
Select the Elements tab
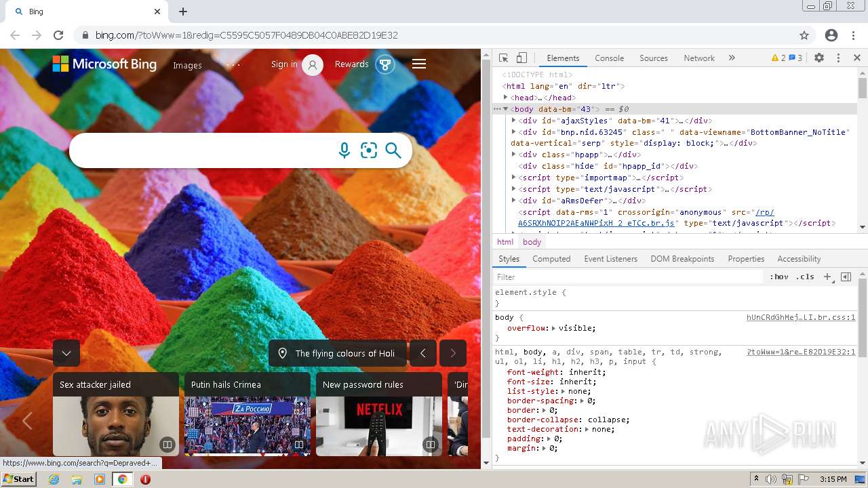(x=563, y=58)
